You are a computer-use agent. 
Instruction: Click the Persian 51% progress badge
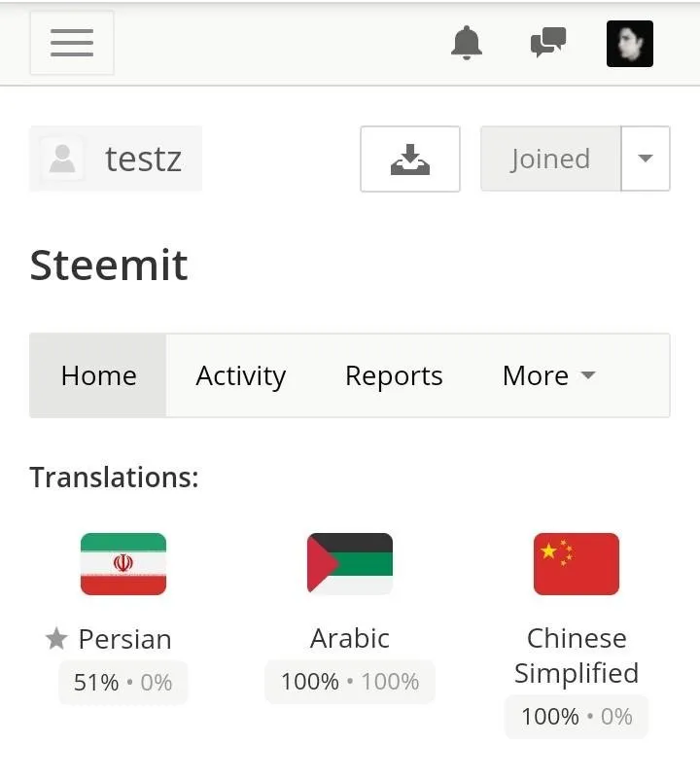click(x=122, y=682)
